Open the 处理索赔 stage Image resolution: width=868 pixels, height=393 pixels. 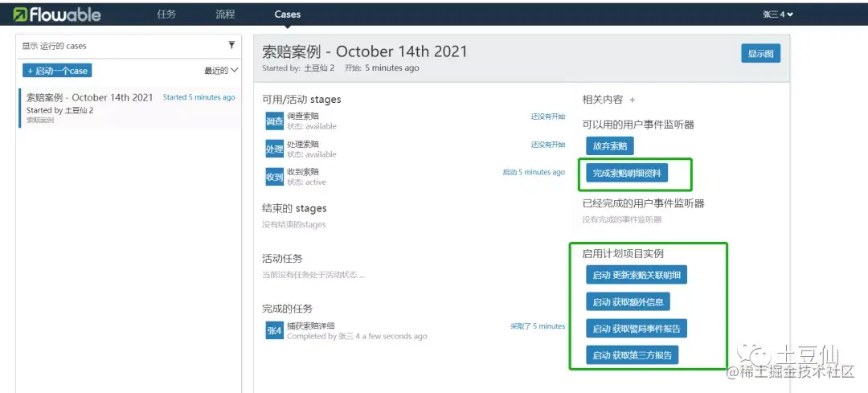303,144
